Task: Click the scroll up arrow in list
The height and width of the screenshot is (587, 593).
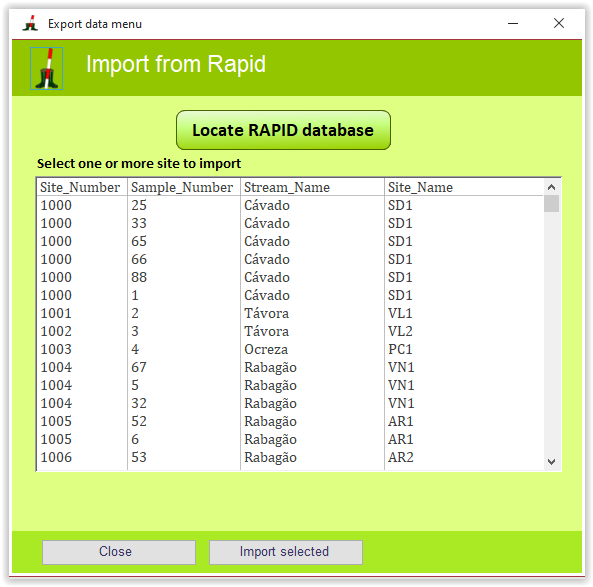Action: (551, 187)
